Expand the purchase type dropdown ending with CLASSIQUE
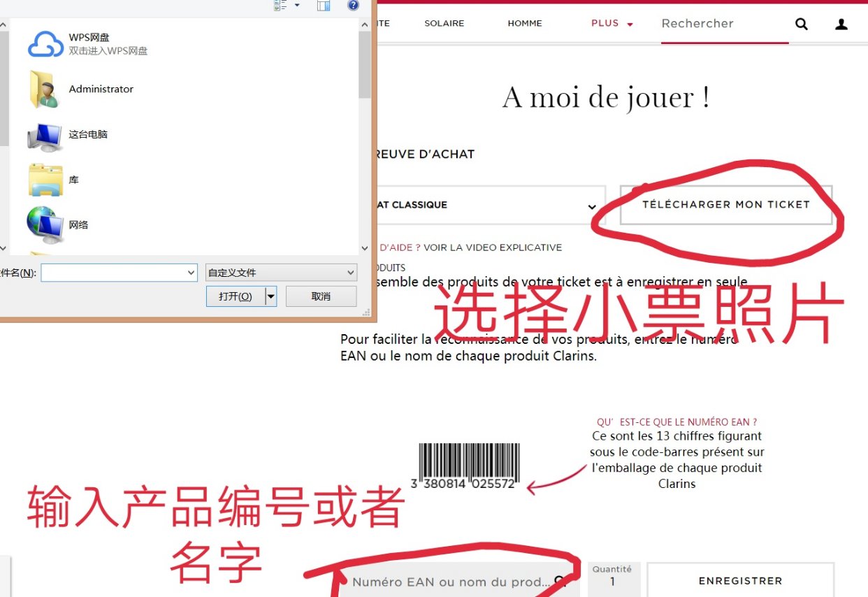The width and height of the screenshot is (868, 597). click(x=491, y=206)
